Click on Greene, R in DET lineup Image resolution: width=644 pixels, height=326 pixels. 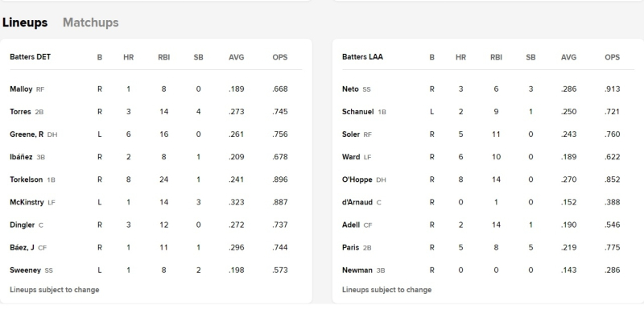tap(27, 134)
